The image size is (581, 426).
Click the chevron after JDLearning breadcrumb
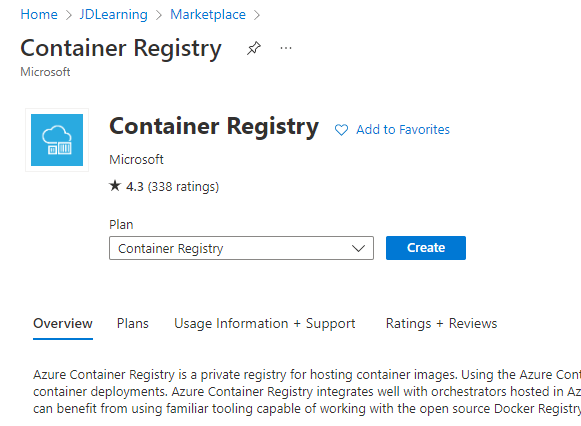[159, 15]
